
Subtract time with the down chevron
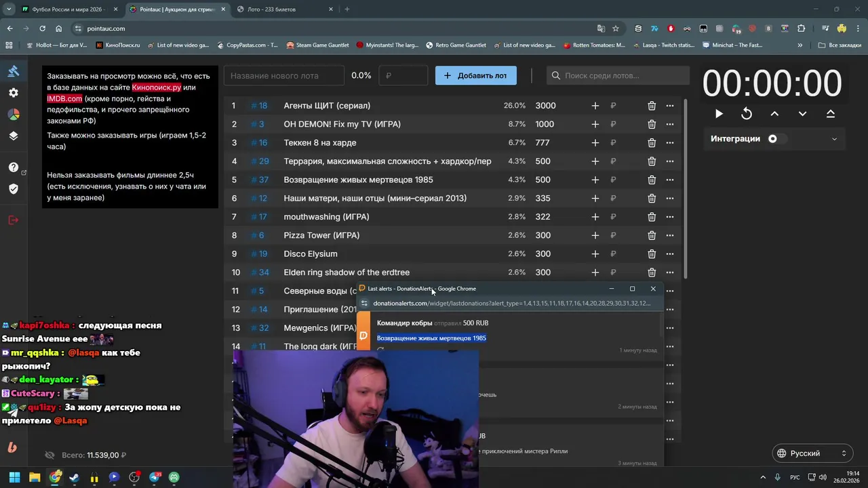click(x=802, y=114)
